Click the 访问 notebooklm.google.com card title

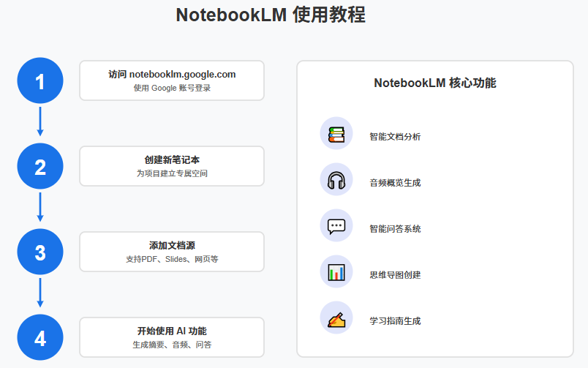172,75
